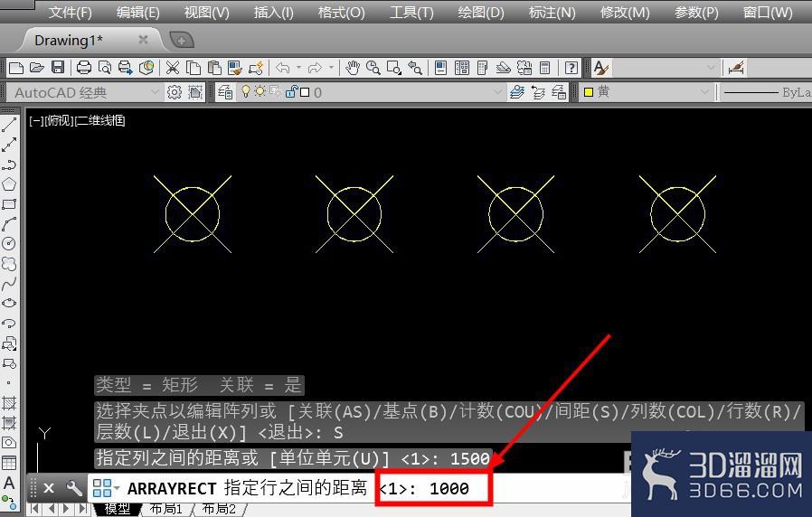The width and height of the screenshot is (812, 517).
Task: Toggle layer freeze sun icon
Action: [x=260, y=91]
